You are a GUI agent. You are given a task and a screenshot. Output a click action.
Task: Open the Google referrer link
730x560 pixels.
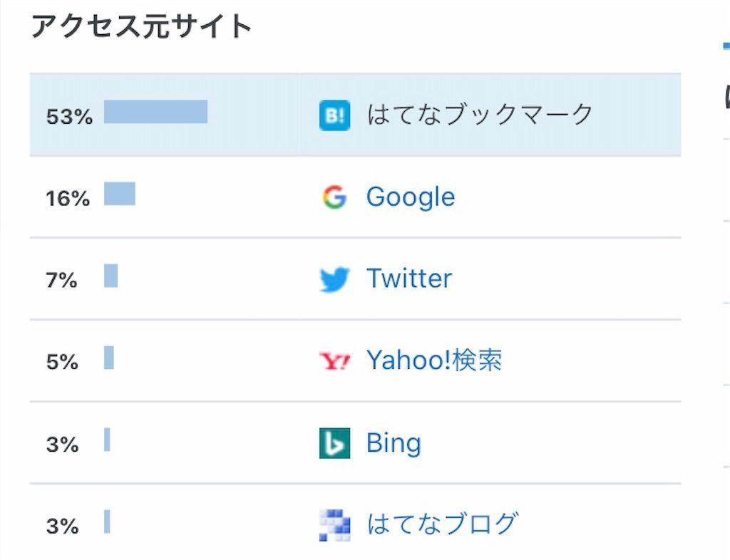[x=410, y=197]
